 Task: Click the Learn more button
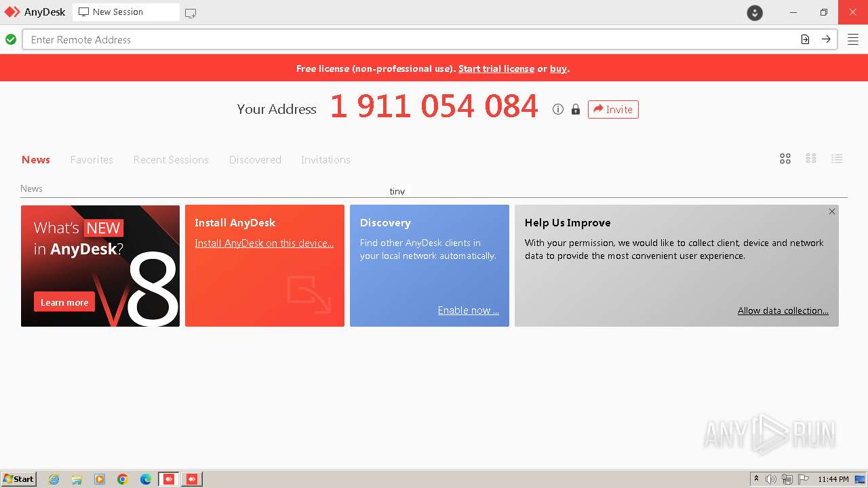click(64, 302)
